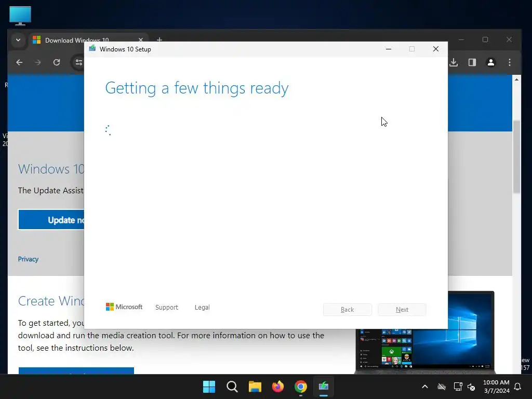Click muted volume tray icon
The width and height of the screenshot is (532, 399).
point(471,387)
